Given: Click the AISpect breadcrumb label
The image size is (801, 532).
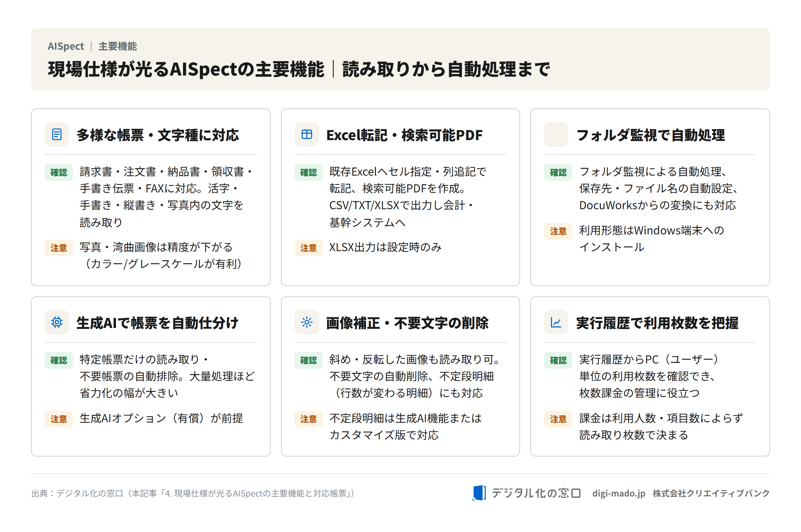Looking at the screenshot, I should click(66, 46).
